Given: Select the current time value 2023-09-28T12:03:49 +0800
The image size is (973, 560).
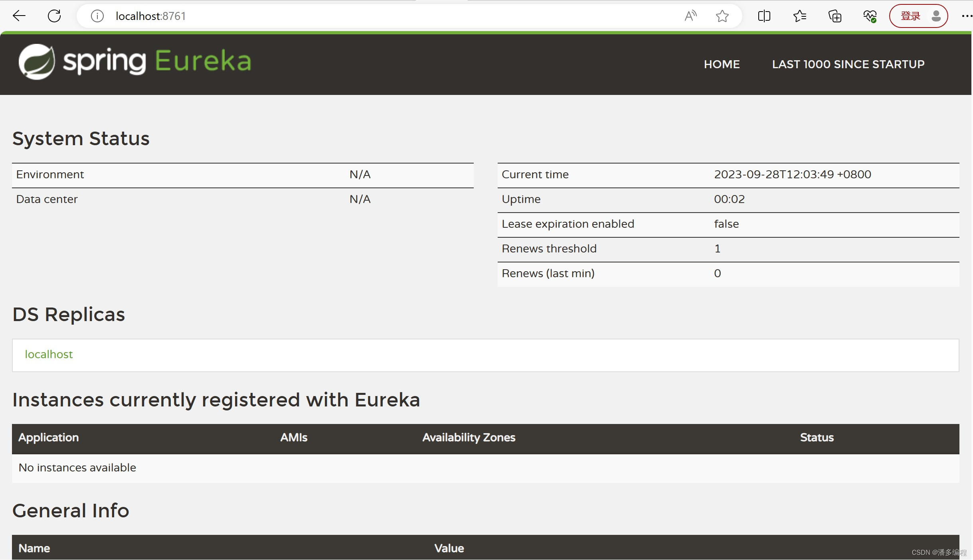Looking at the screenshot, I should [x=792, y=175].
